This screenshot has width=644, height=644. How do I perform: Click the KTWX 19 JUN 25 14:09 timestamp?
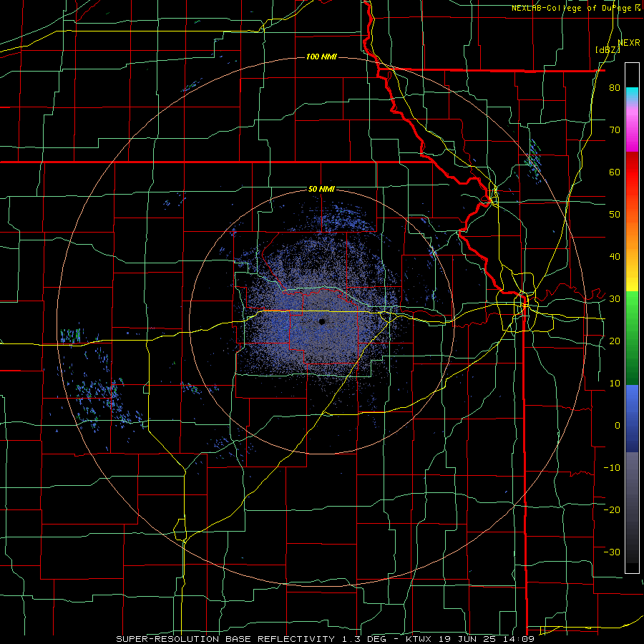[470, 639]
